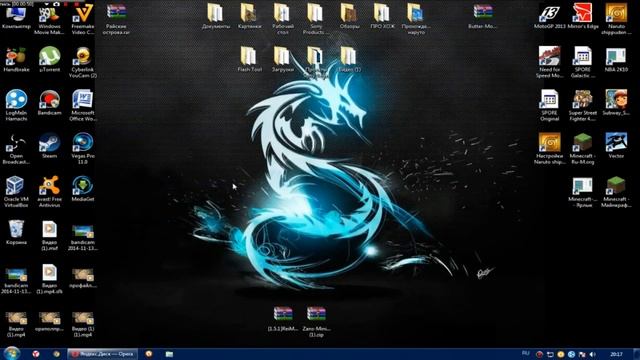Select the профайл video file

point(83,278)
